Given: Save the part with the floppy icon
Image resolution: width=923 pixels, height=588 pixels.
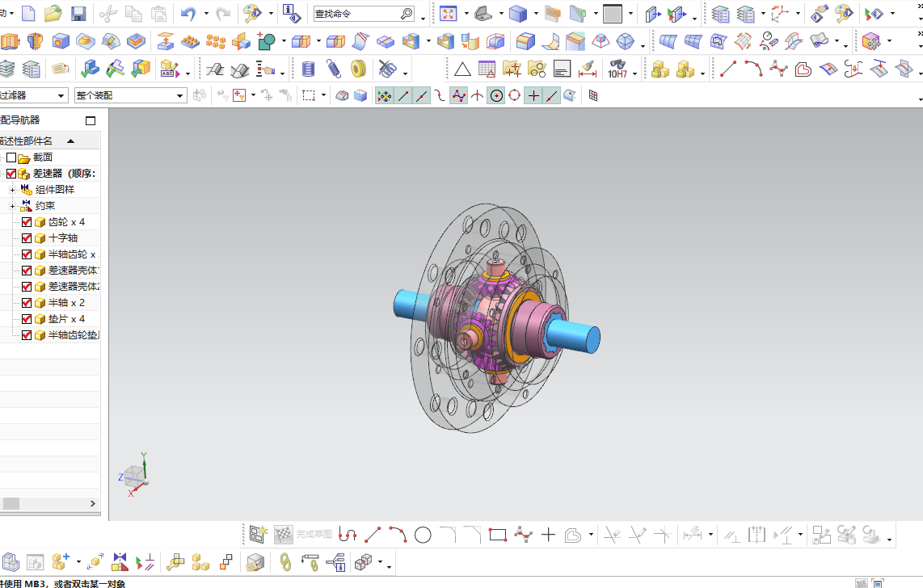Looking at the screenshot, I should point(78,13).
